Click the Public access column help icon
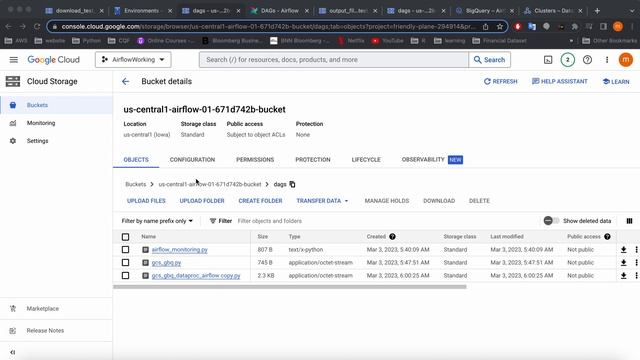Screen dimensions: 640x360 tap(607, 236)
